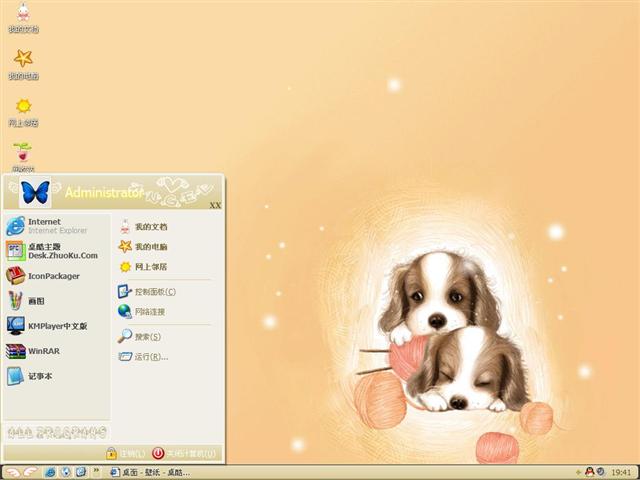
Task: Open 我的电脑 in the Start menu
Action: (143, 247)
